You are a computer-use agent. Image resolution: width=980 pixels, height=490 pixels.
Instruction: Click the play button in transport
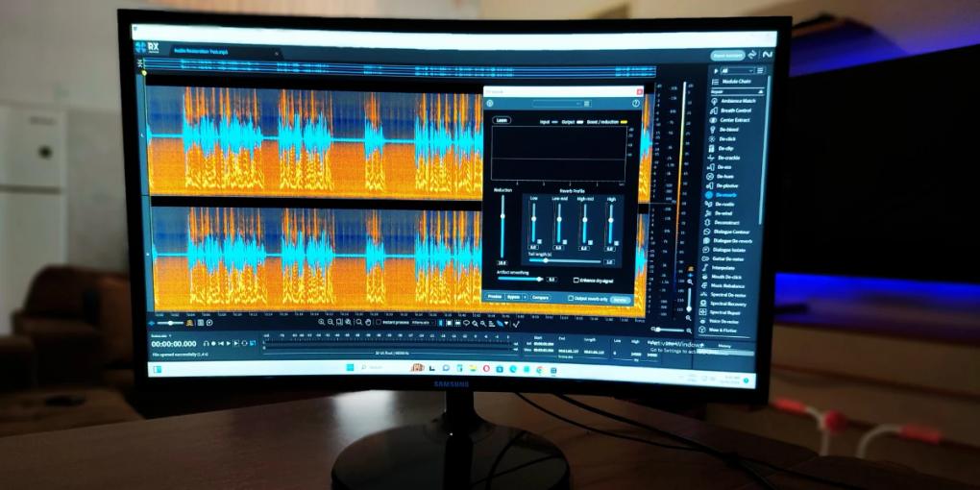click(x=228, y=343)
